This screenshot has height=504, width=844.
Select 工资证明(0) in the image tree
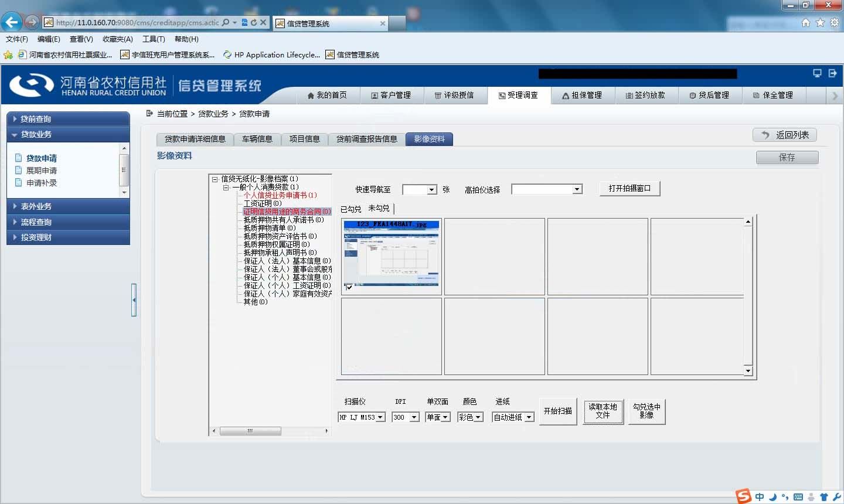coord(263,203)
